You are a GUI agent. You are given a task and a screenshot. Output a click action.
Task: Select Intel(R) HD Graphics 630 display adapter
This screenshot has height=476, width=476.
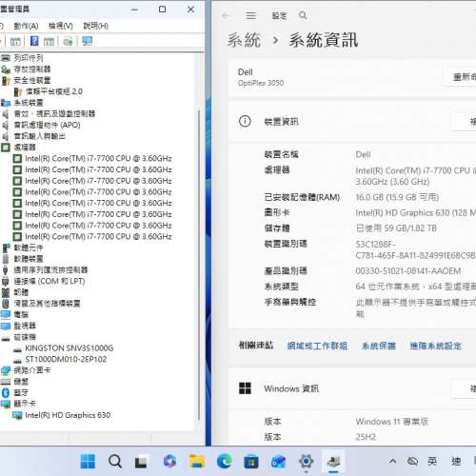(68, 415)
